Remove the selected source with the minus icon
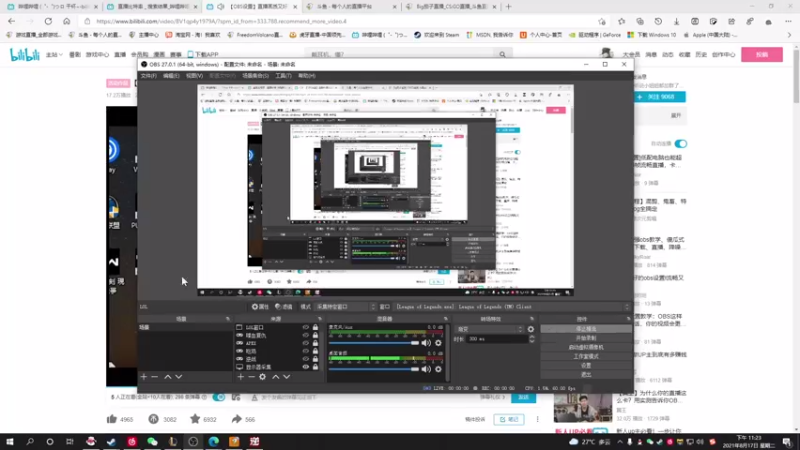This screenshot has height=450, width=800. pyautogui.click(x=252, y=377)
